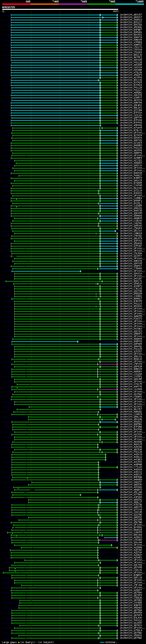Open hit UniRef100_Q84VS7
The width and height of the screenshot is (146, 644).
(x=131, y=17)
